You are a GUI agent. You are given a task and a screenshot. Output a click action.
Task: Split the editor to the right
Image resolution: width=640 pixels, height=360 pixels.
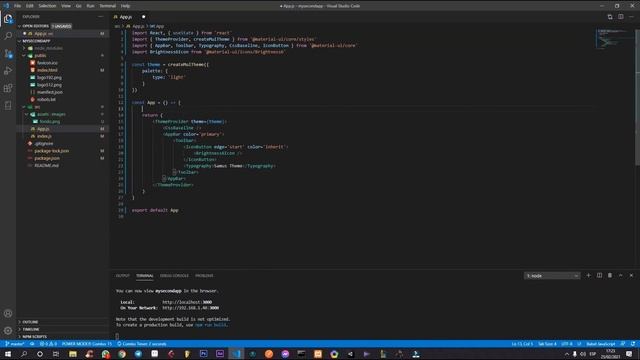coord(620,17)
